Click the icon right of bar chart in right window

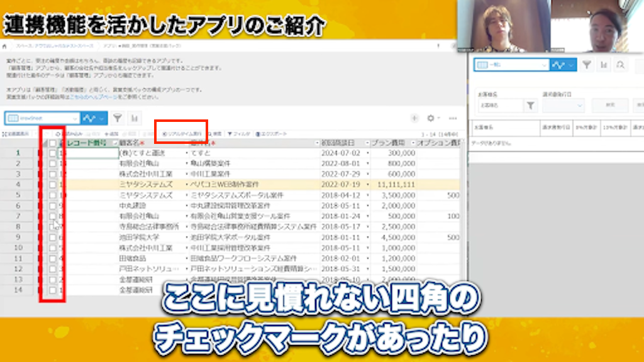[x=621, y=65]
